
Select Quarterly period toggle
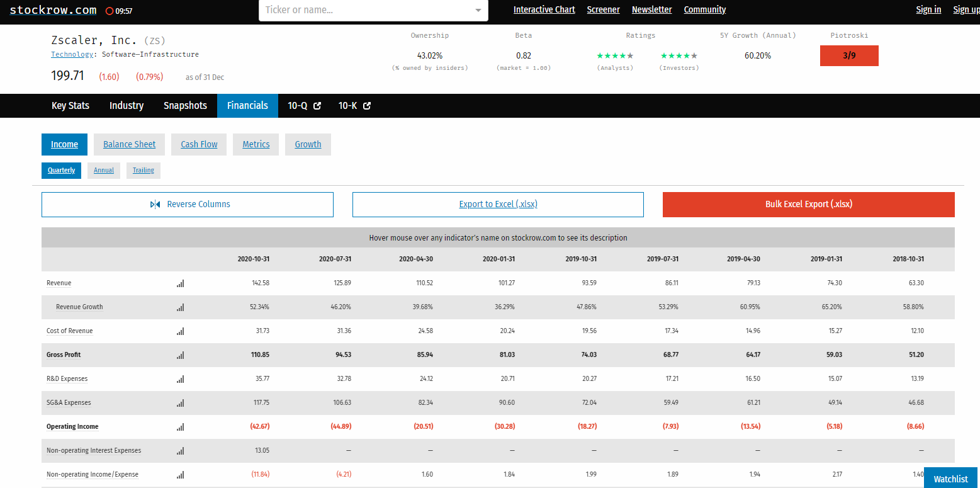click(61, 171)
